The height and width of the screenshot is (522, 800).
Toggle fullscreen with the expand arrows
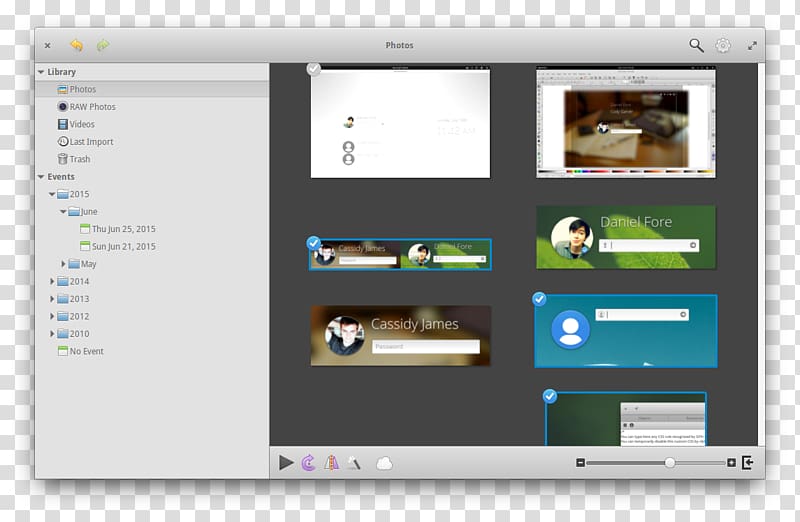[x=752, y=45]
